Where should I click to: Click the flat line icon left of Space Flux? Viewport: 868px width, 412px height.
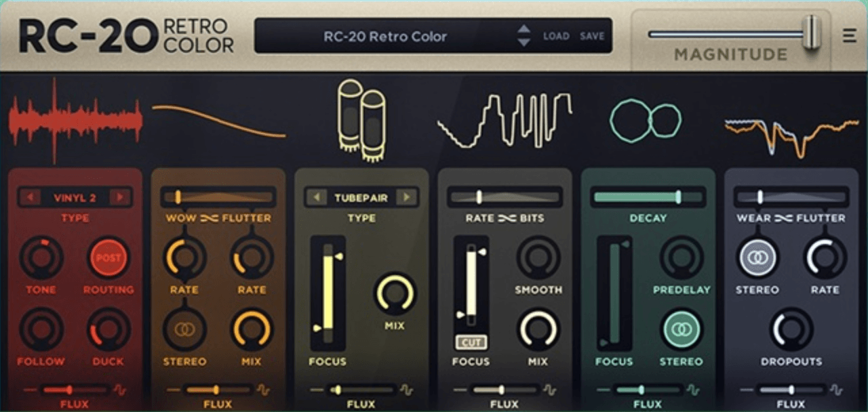click(x=603, y=390)
